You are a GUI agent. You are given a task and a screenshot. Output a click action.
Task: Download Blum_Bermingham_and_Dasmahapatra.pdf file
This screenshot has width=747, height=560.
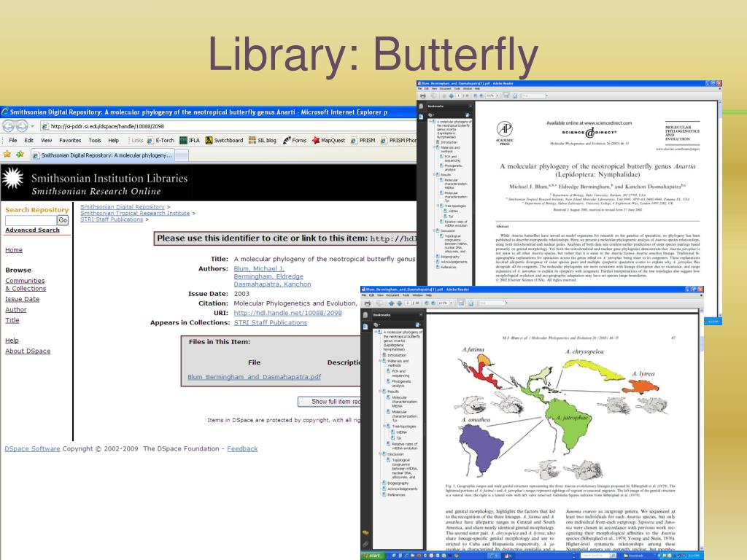[255, 377]
